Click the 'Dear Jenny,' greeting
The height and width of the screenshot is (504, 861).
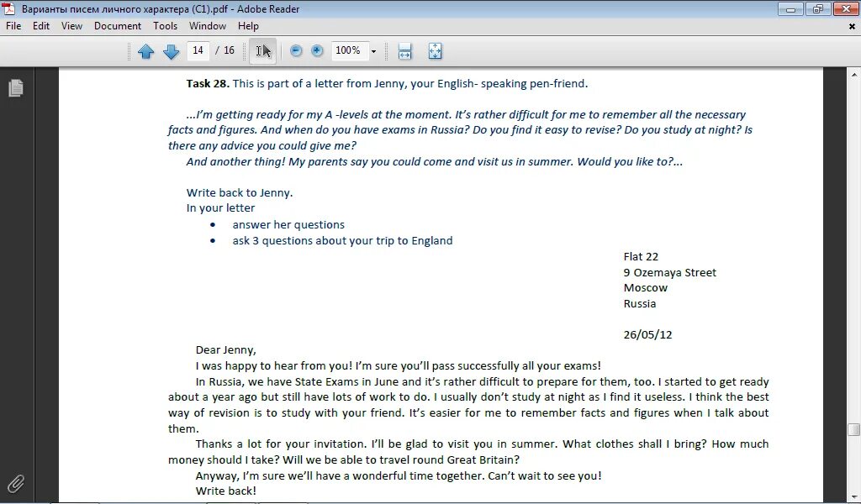[x=225, y=350]
